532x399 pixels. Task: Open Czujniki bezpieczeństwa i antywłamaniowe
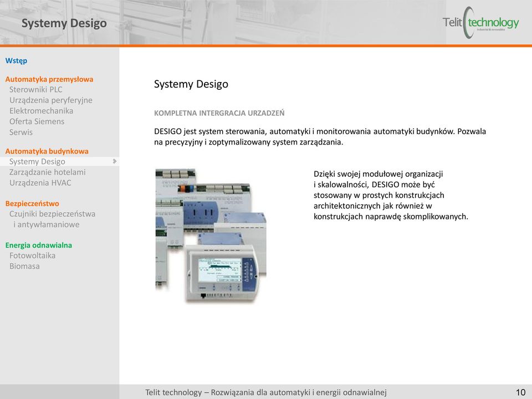coord(52,219)
